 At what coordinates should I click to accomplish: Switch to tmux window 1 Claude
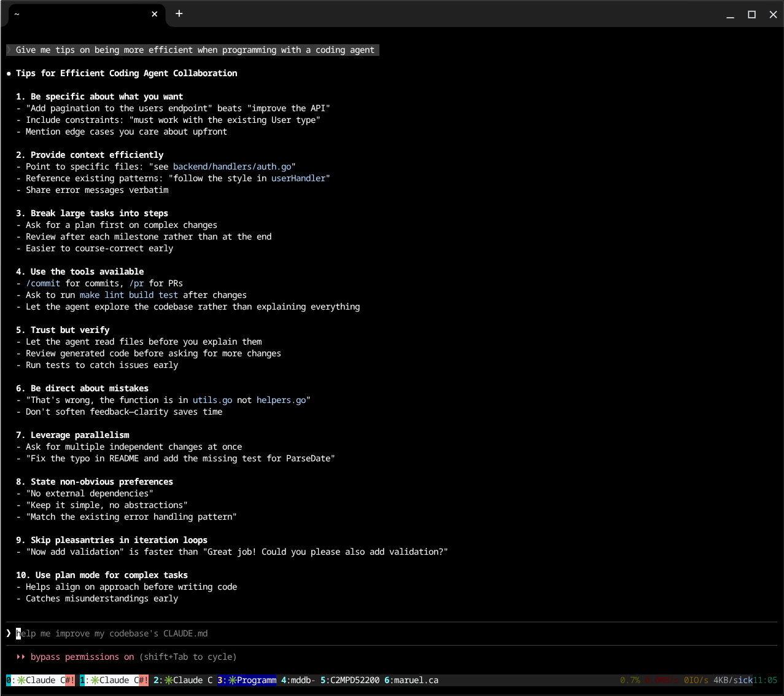114,680
